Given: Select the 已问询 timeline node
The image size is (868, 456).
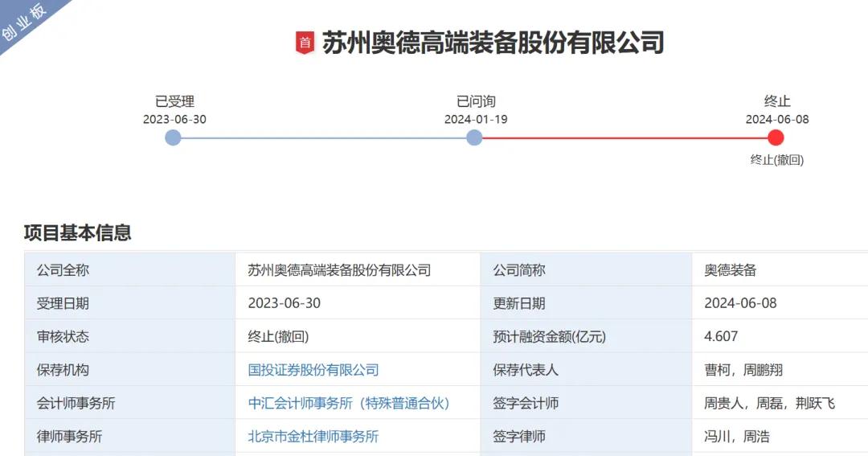Looking at the screenshot, I should tap(474, 138).
